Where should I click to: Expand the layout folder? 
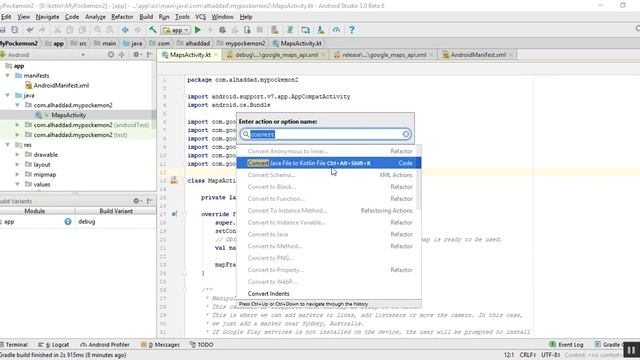click(x=17, y=164)
